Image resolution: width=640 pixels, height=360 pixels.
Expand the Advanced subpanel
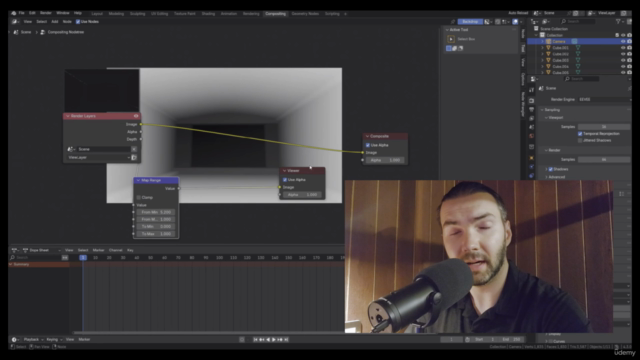pyautogui.click(x=546, y=177)
